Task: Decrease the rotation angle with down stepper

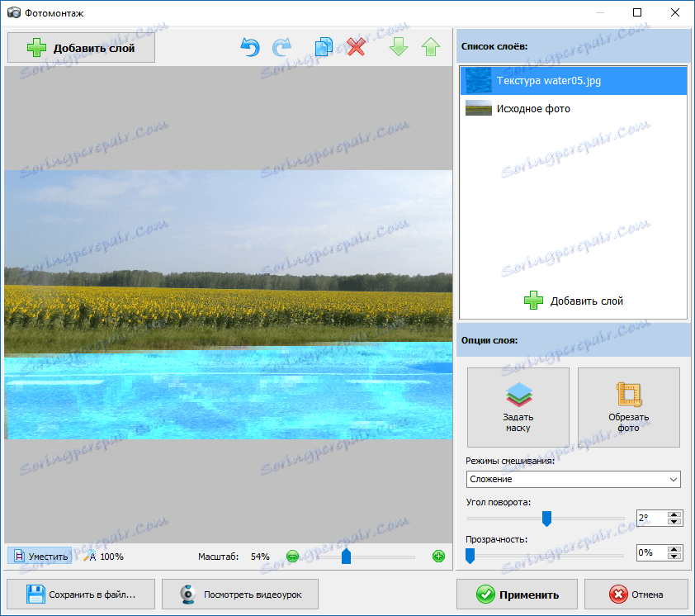Action: (674, 522)
